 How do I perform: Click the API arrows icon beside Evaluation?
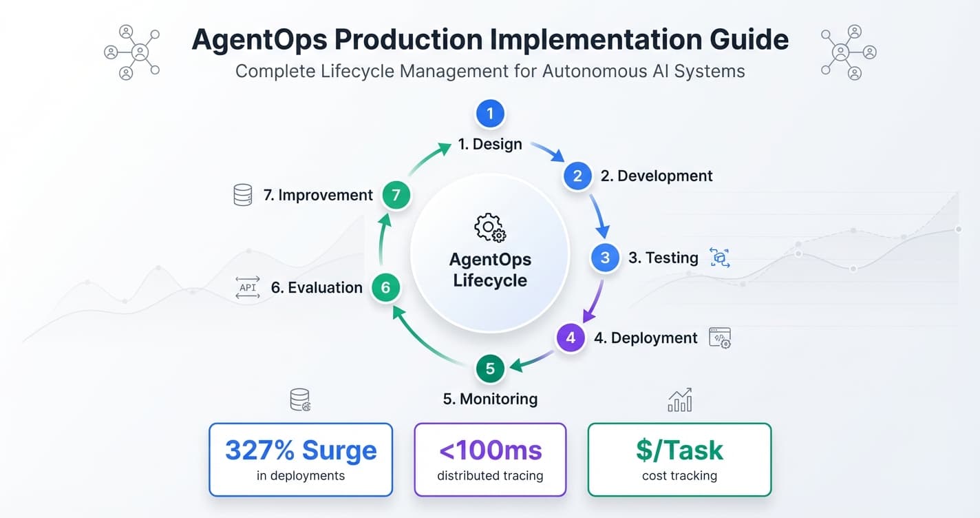[x=247, y=287]
